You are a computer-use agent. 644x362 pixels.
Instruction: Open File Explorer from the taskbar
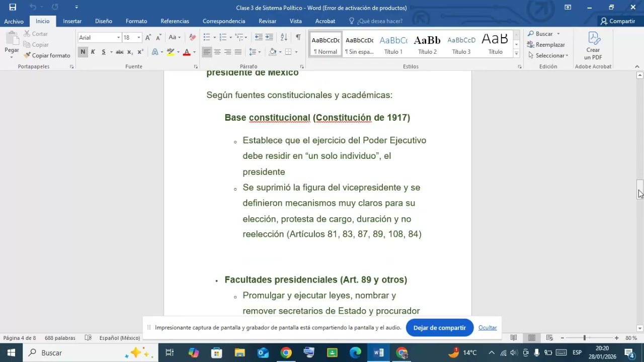pyautogui.click(x=239, y=353)
